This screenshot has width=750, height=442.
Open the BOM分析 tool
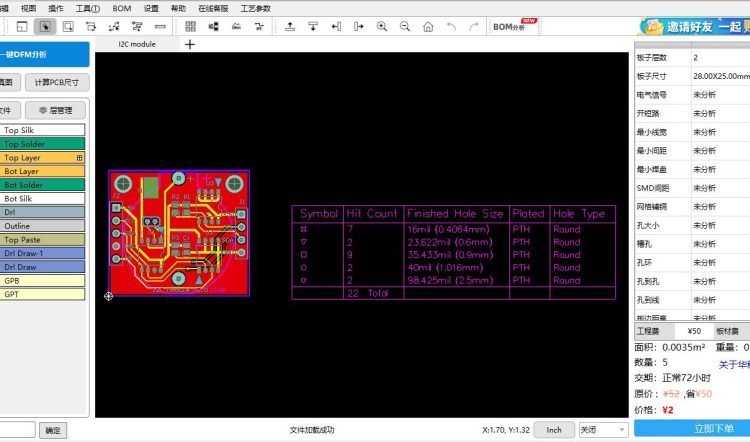514,27
